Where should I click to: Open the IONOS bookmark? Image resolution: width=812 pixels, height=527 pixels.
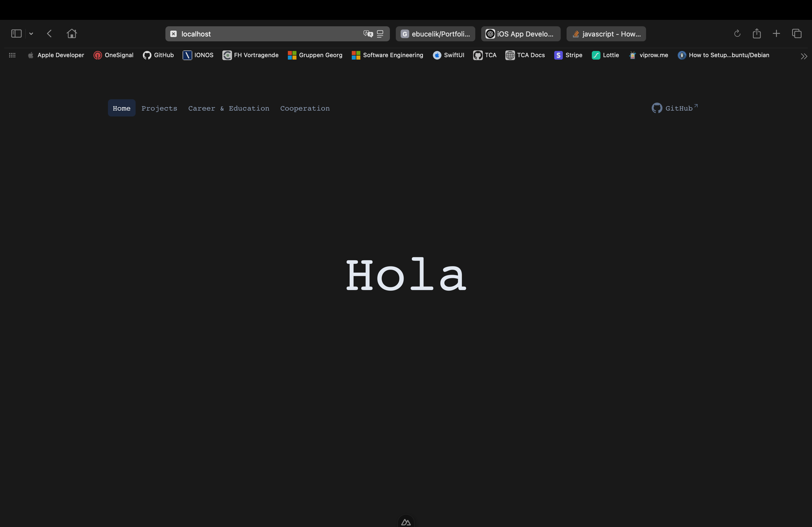point(198,55)
